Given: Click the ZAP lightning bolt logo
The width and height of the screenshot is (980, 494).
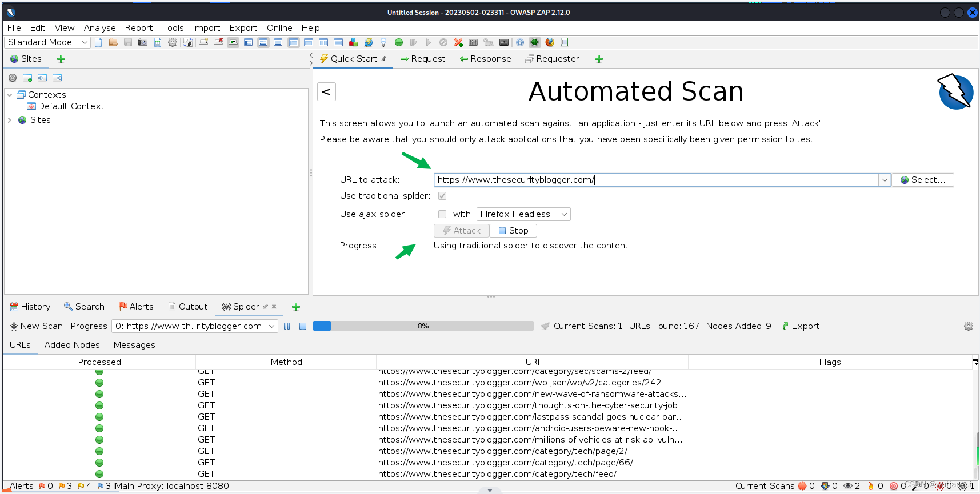Looking at the screenshot, I should [956, 91].
